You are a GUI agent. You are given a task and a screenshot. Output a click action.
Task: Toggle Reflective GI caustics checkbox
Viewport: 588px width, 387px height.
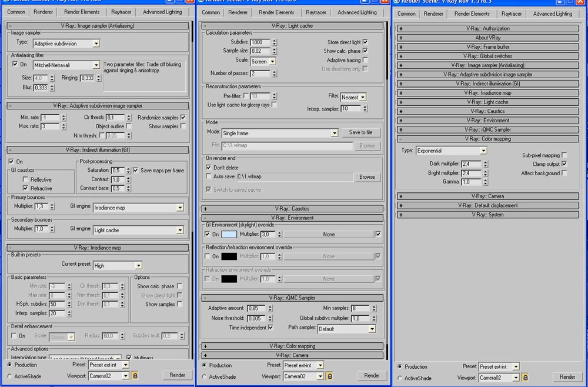tap(25, 179)
